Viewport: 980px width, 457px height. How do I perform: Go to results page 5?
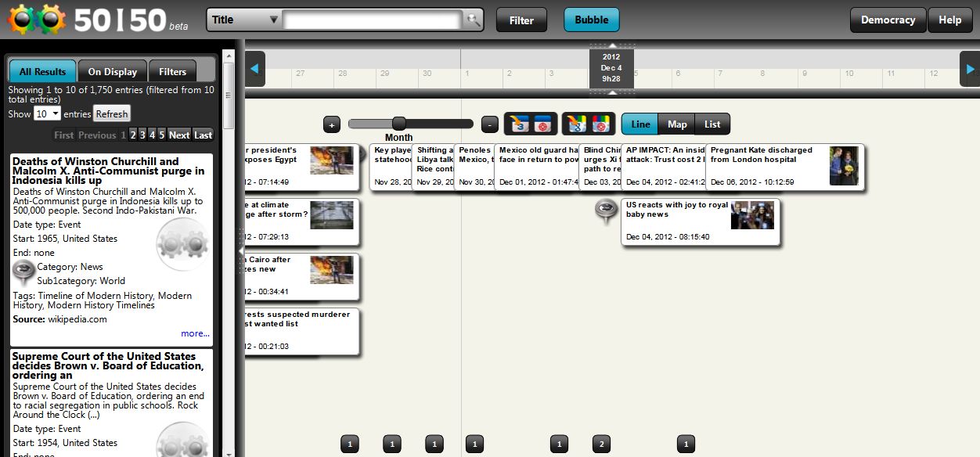[161, 135]
